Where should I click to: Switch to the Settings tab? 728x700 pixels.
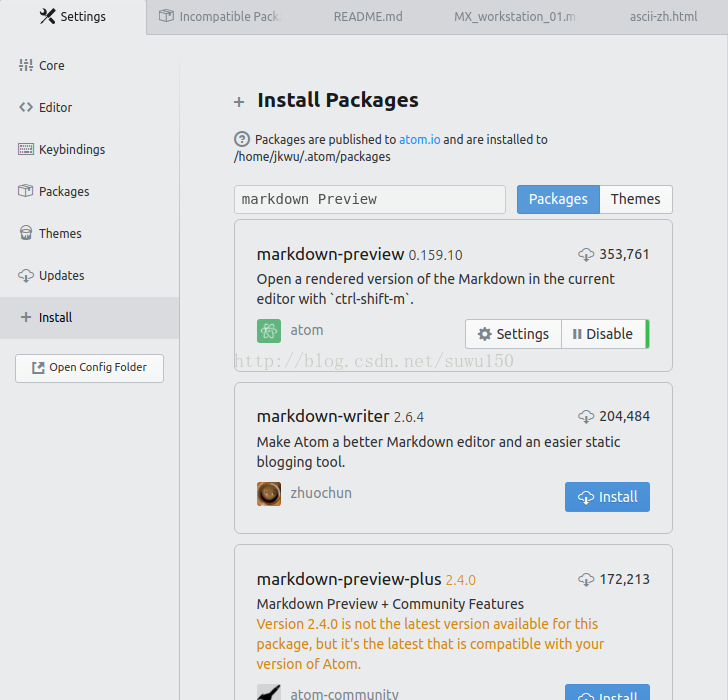click(x=73, y=17)
